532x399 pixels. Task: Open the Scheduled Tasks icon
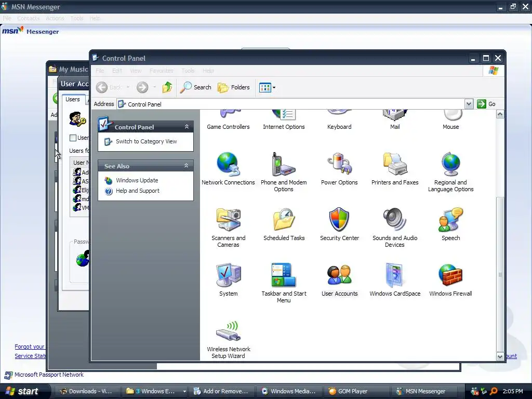pos(284,224)
